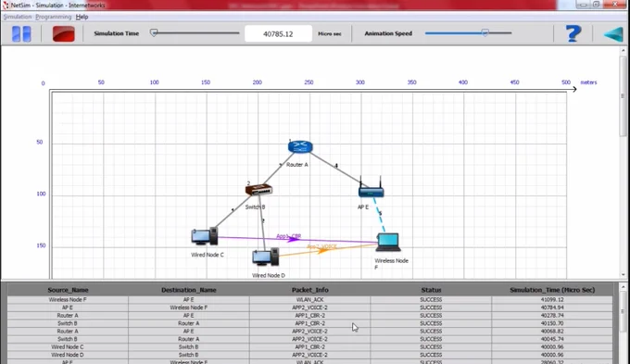Viewport: 630px width, 364px height.
Task: Open the Help menu
Action: point(82,17)
